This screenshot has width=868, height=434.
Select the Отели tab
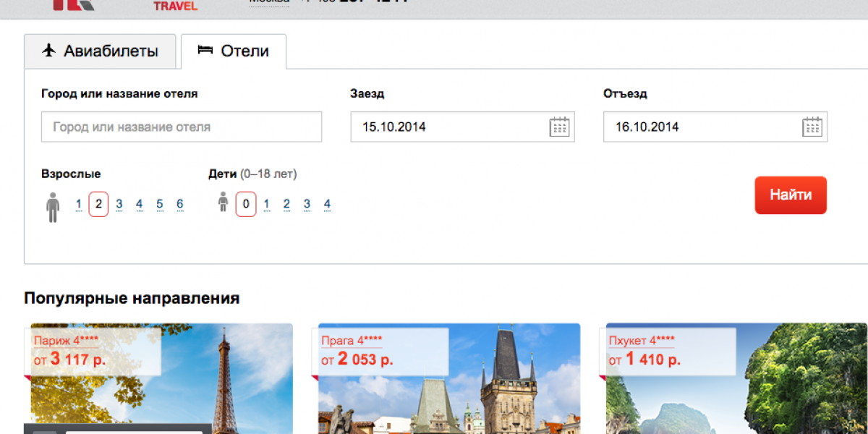click(234, 51)
